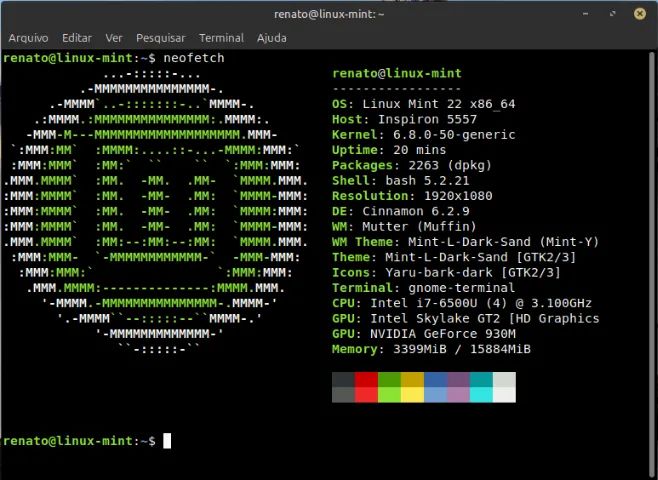The height and width of the screenshot is (480, 658).
Task: Click the bright yellow color block in bottom row
Action: coord(412,394)
